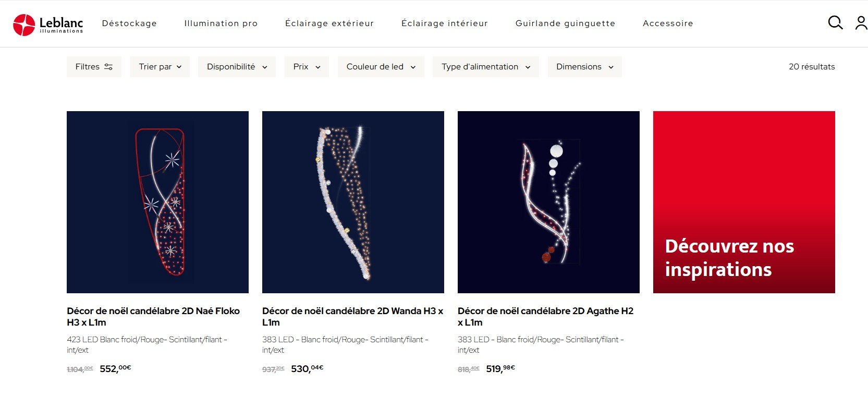Click the Découvrez nos inspirations red banner
Screen dimensions: 868x395
coord(744,202)
